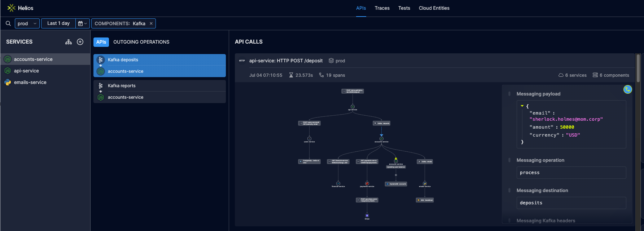Click the api-service Node.js icon
This screenshot has width=644, height=231.
pyautogui.click(x=8, y=71)
